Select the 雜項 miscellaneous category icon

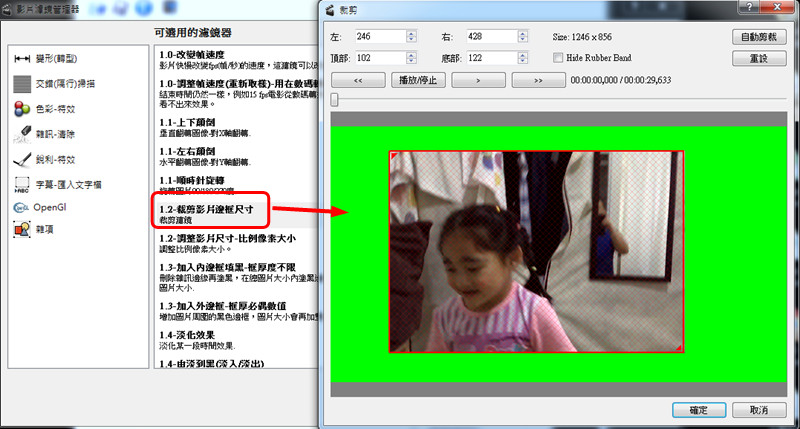pyautogui.click(x=22, y=230)
